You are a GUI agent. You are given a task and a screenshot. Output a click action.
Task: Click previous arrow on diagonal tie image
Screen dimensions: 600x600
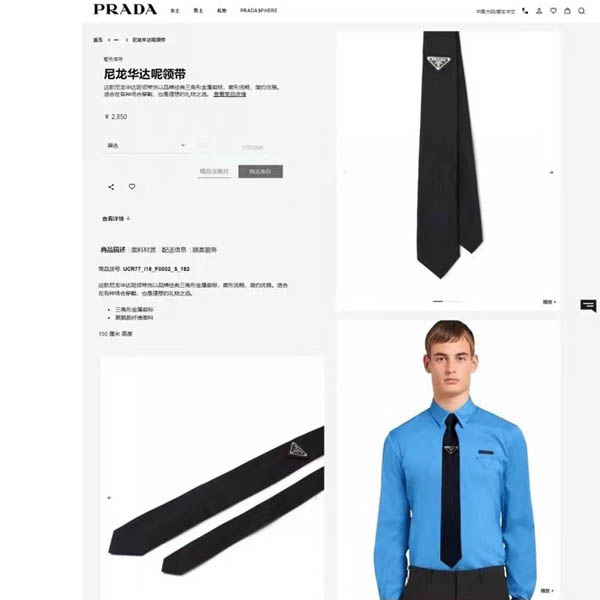pyautogui.click(x=109, y=498)
